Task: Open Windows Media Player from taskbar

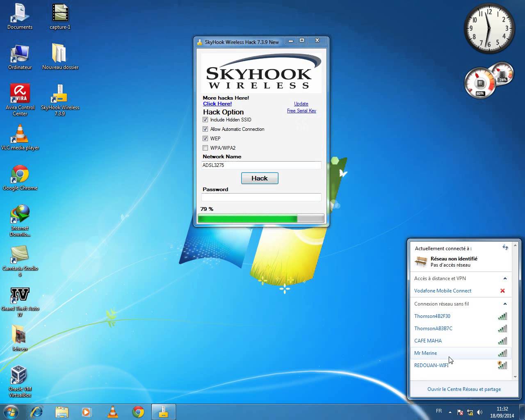Action: pos(87,411)
